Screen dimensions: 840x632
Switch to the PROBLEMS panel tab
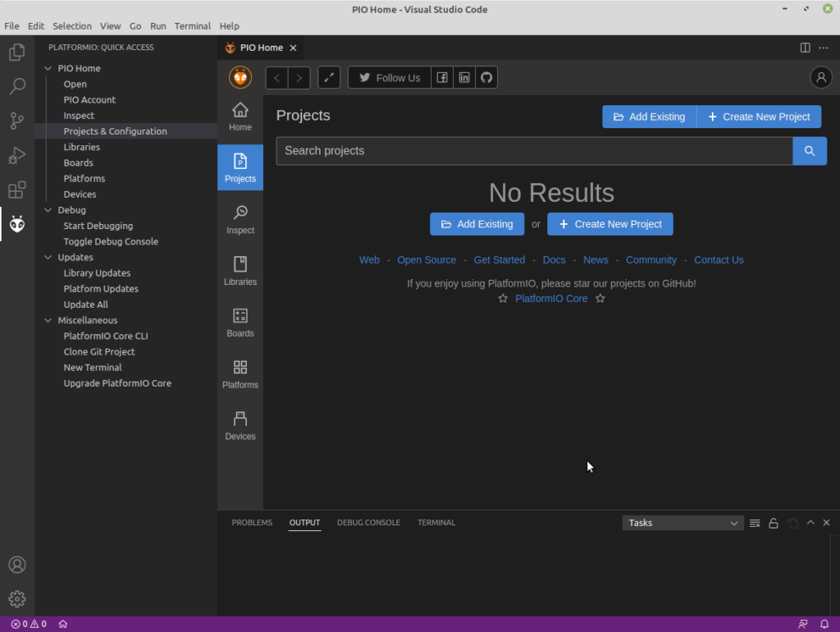click(252, 523)
